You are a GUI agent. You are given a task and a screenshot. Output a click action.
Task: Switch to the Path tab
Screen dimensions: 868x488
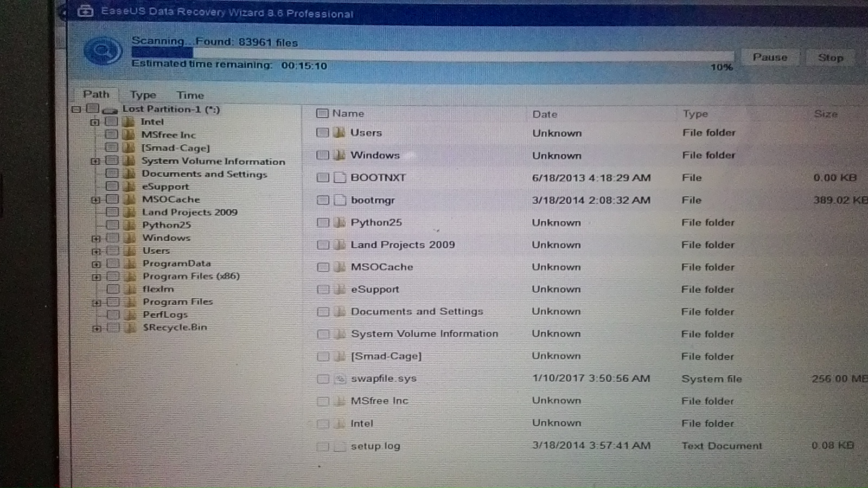click(x=96, y=94)
